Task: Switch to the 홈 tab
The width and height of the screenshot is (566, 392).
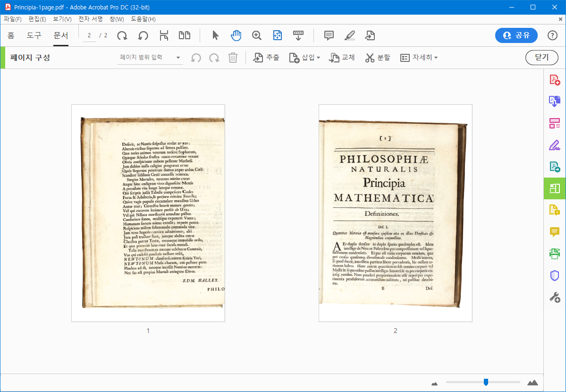Action: point(11,35)
